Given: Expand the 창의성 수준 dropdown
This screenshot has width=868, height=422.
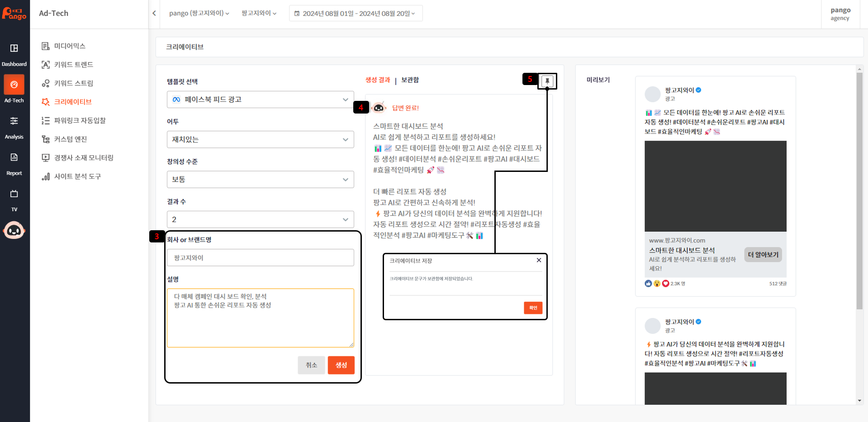Looking at the screenshot, I should click(260, 180).
